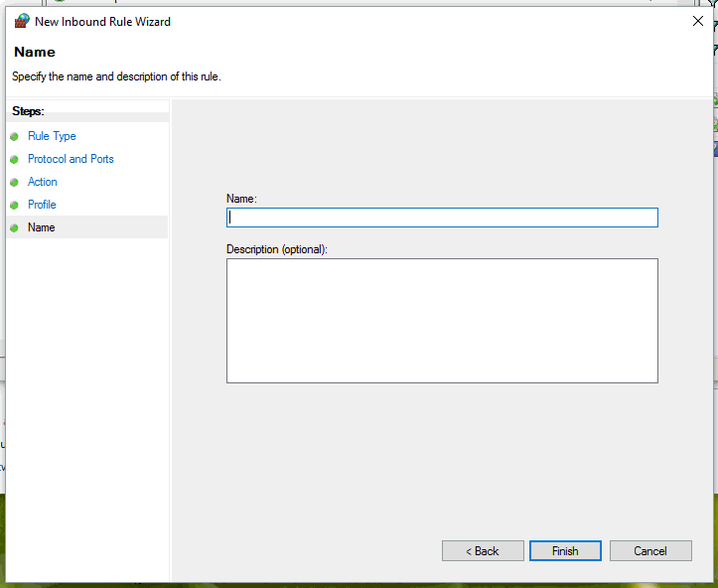Screen dimensions: 718x588
Task: Click the green bullet beside Profile
Action: (x=14, y=206)
